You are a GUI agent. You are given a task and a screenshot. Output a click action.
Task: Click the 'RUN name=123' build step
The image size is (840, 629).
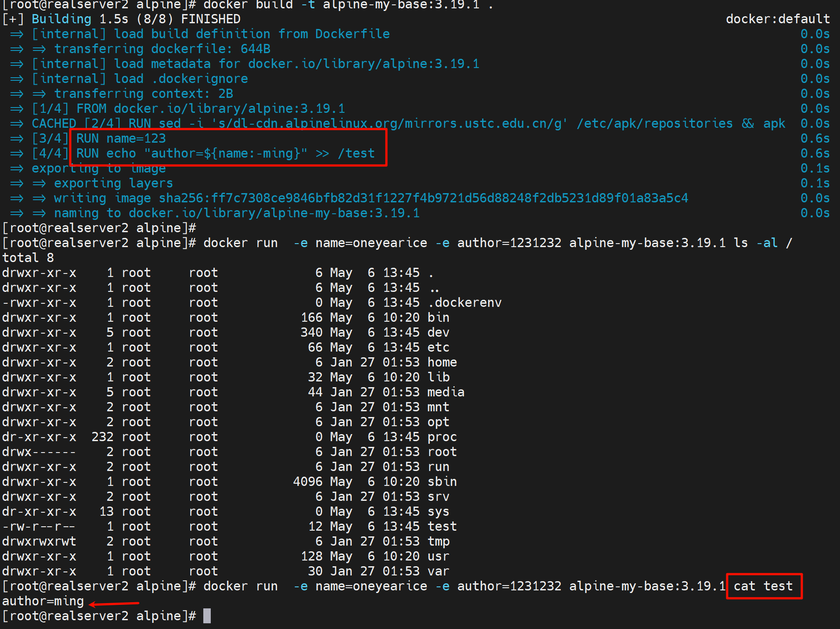[x=121, y=138]
